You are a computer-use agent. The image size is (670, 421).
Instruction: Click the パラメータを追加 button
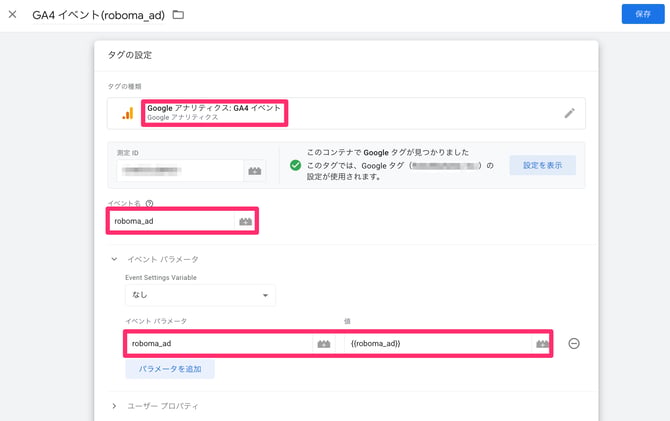pos(170,369)
